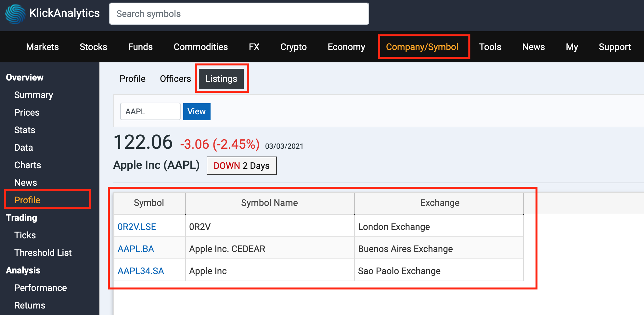Image resolution: width=644 pixels, height=315 pixels.
Task: Go to News in the sidebar
Action: click(x=26, y=183)
